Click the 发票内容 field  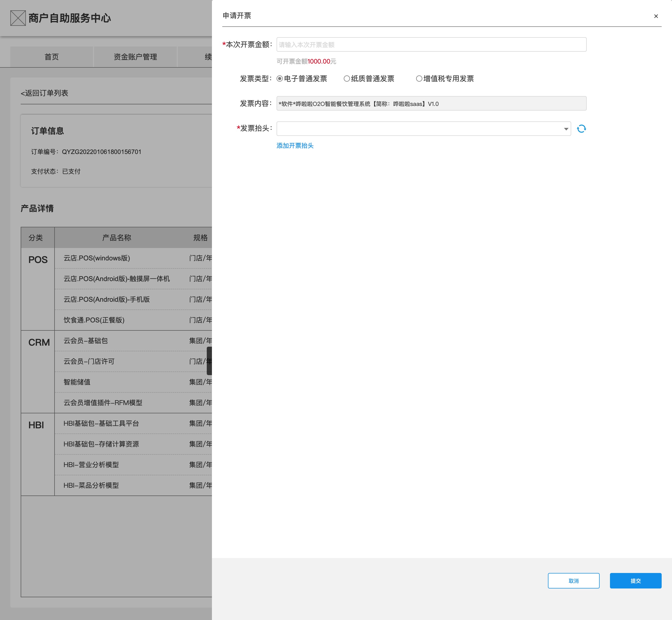point(431,104)
